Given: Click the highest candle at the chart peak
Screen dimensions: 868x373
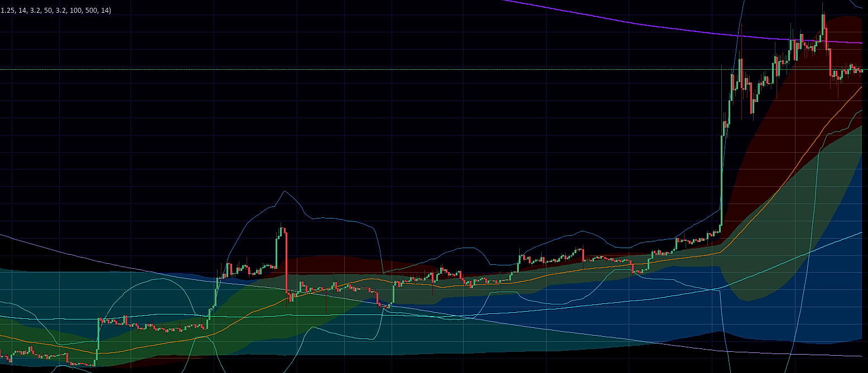Looking at the screenshot, I should [823, 22].
